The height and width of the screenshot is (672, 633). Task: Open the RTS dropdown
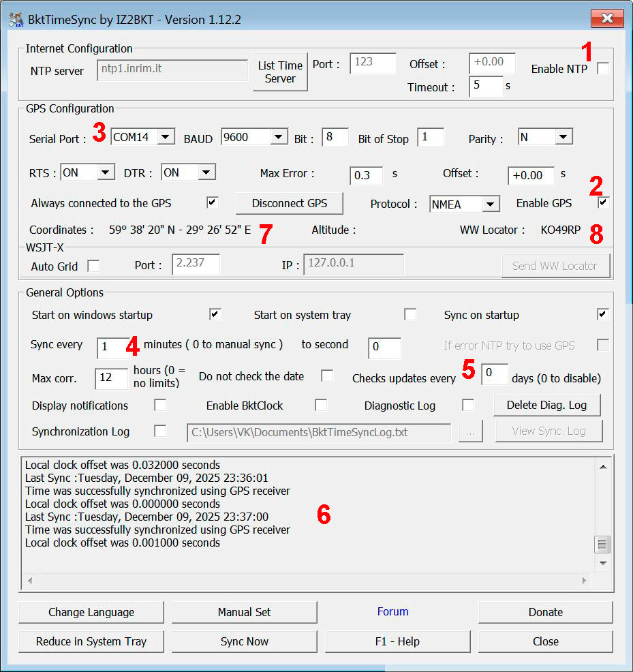(105, 172)
